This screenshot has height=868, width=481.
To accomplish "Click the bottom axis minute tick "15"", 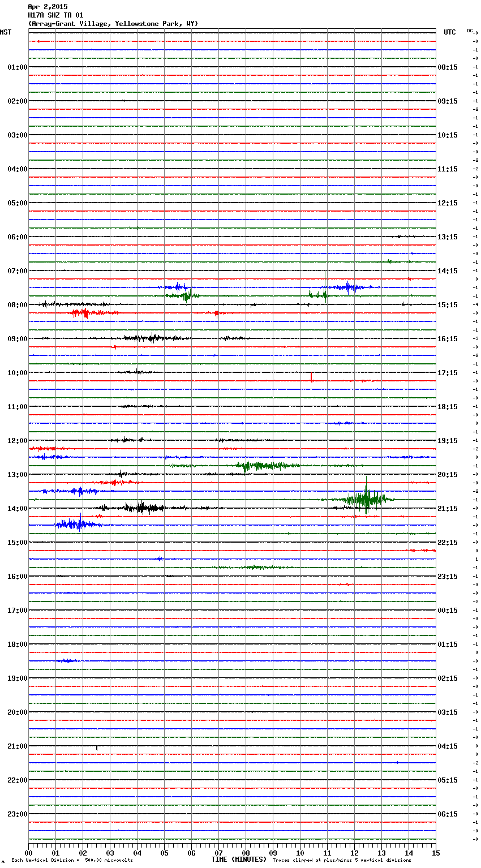I will tap(436, 853).
